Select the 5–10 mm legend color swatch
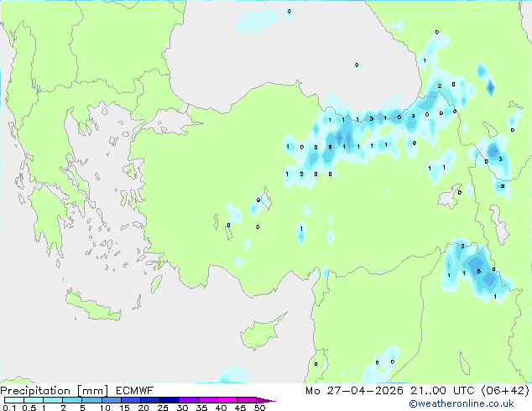 click(x=91, y=400)
